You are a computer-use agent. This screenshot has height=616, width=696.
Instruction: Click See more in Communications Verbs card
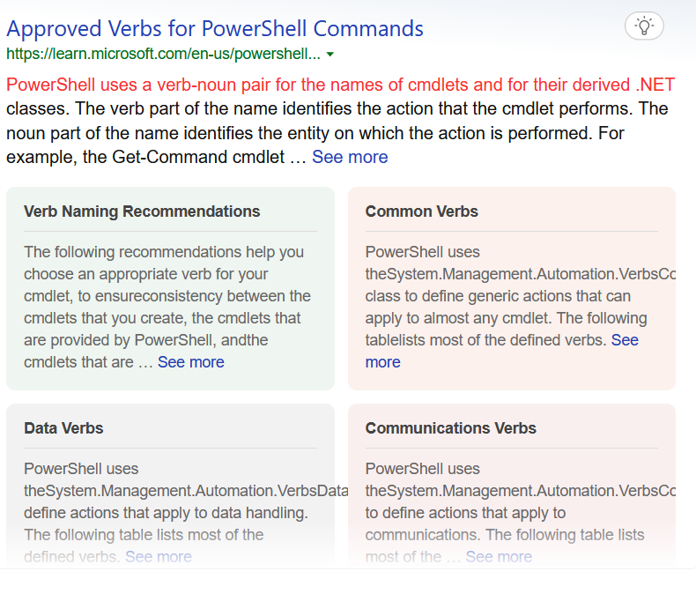pos(499,557)
